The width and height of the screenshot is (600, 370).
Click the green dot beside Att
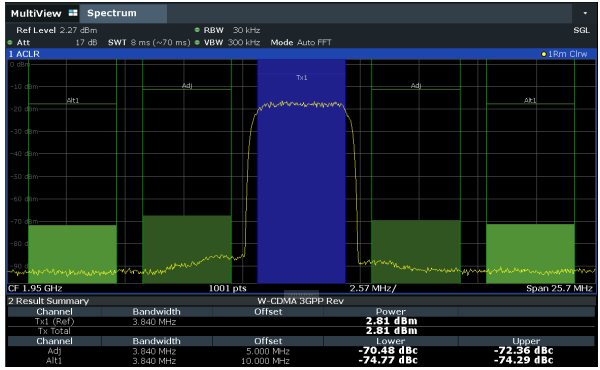(x=10, y=42)
